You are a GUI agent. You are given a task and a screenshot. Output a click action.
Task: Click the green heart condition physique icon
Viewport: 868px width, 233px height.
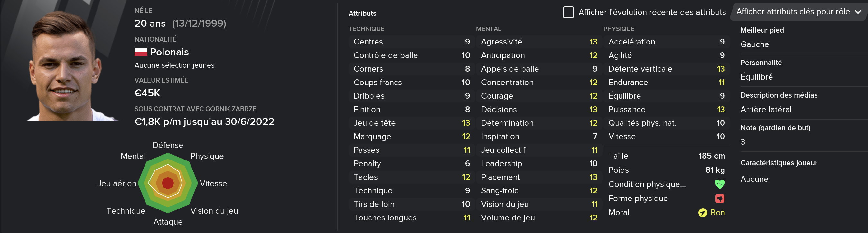[720, 184]
